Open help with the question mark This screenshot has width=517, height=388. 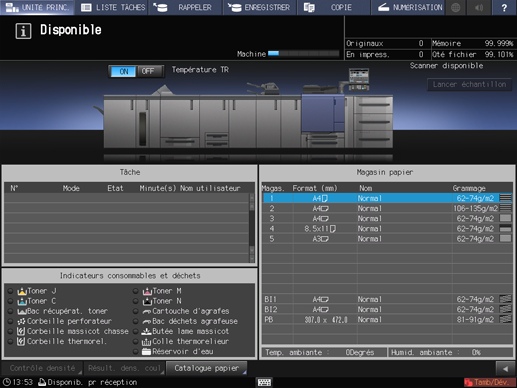coord(504,7)
